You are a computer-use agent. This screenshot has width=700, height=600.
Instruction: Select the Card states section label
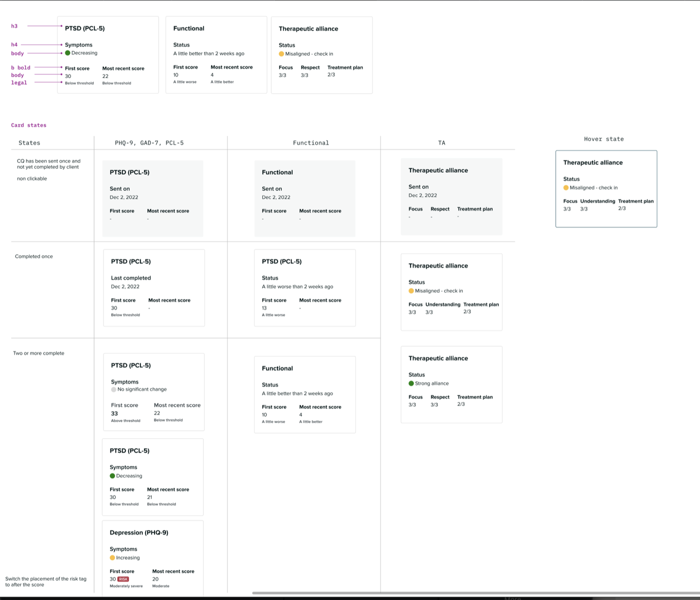(28, 125)
